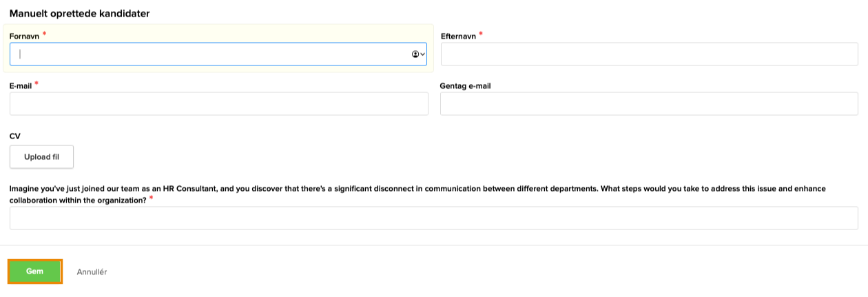Click the red asterisk after the question text
The height and width of the screenshot is (297, 868).
click(x=151, y=198)
